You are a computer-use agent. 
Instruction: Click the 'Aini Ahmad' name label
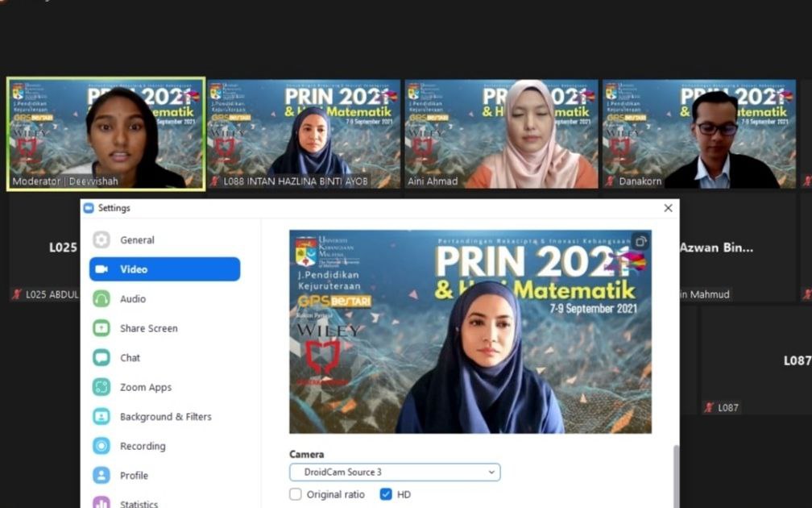433,181
